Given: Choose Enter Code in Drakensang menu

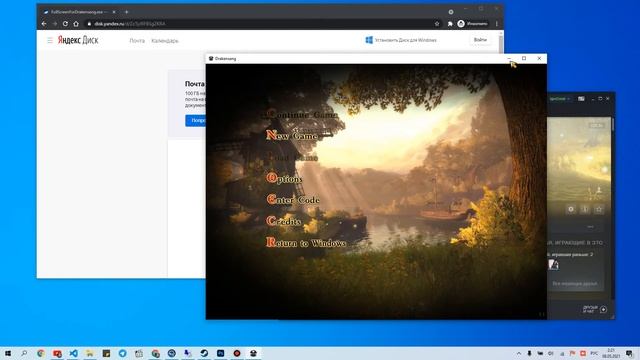Looking at the screenshot, I should 293,200.
